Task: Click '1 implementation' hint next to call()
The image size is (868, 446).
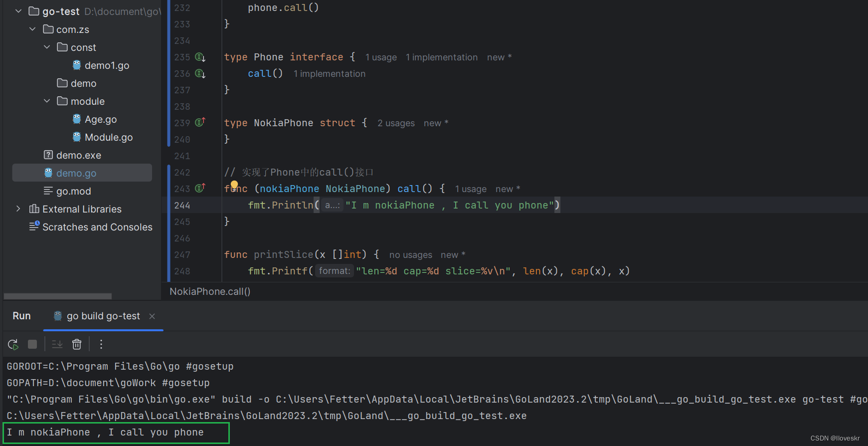Action: coord(329,74)
